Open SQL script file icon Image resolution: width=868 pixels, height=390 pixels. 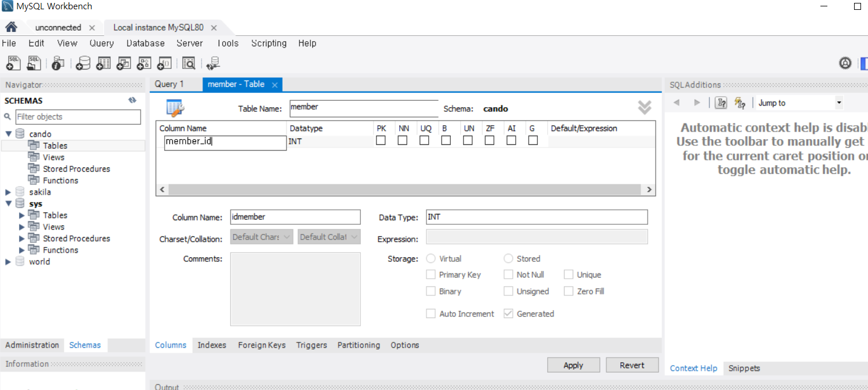pyautogui.click(x=34, y=63)
